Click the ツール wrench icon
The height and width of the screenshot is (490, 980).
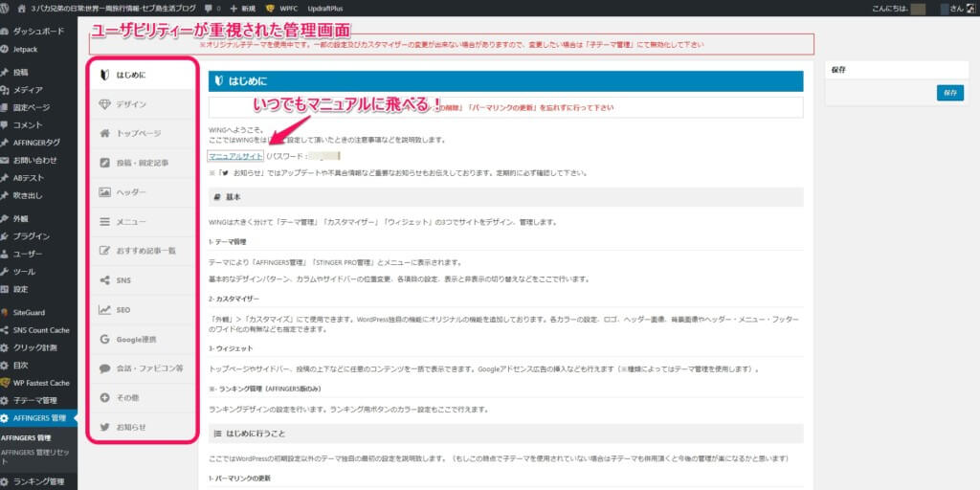click(x=5, y=272)
